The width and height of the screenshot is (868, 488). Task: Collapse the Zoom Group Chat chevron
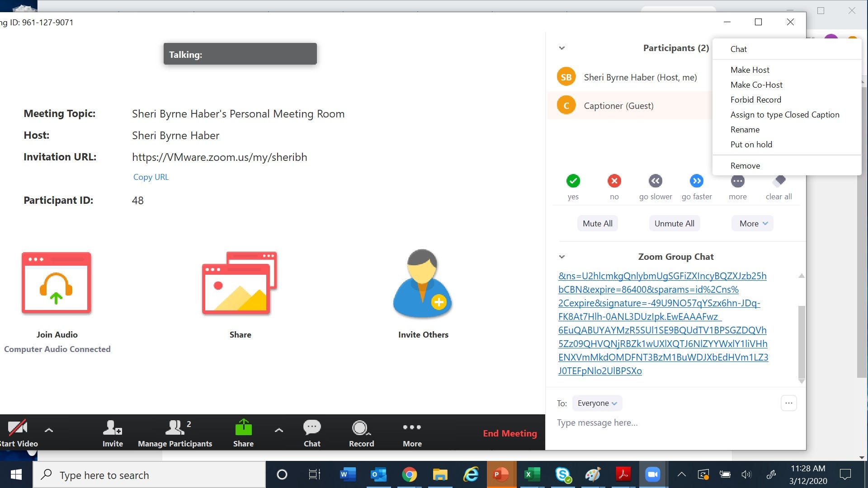[x=562, y=257]
